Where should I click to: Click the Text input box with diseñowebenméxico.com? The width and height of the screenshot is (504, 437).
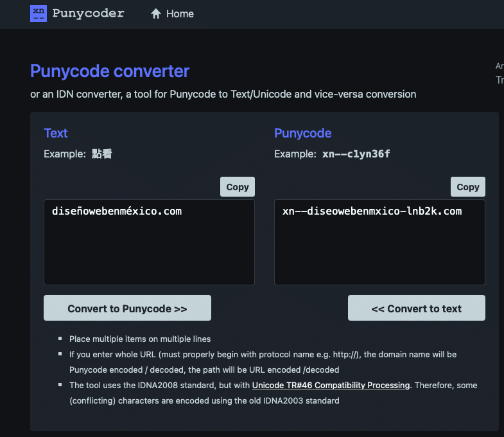click(149, 242)
